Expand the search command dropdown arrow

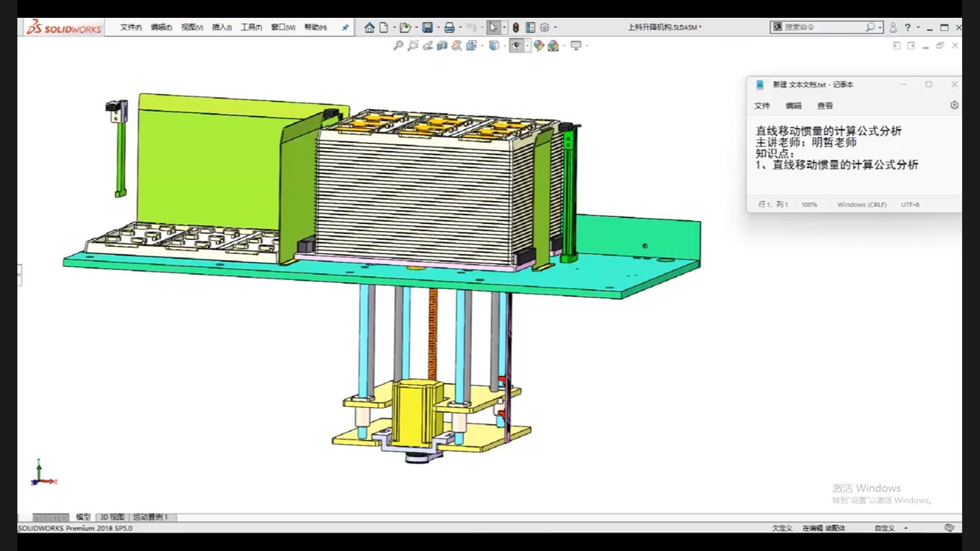point(880,28)
